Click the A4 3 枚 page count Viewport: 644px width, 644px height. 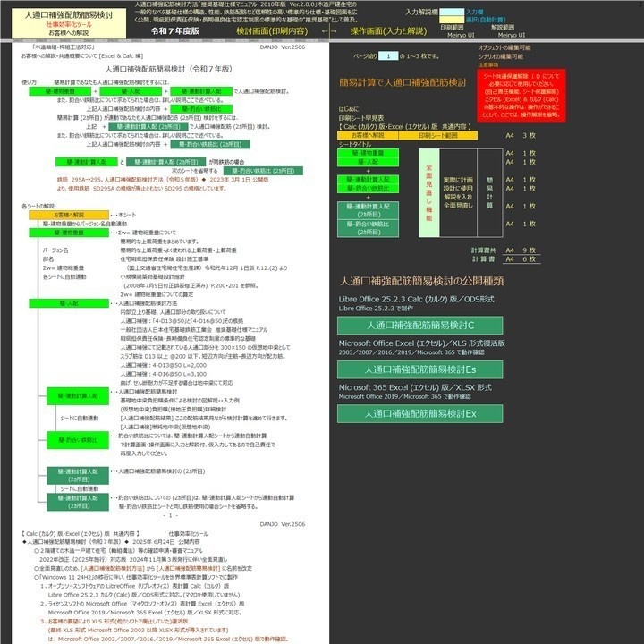pos(521,136)
